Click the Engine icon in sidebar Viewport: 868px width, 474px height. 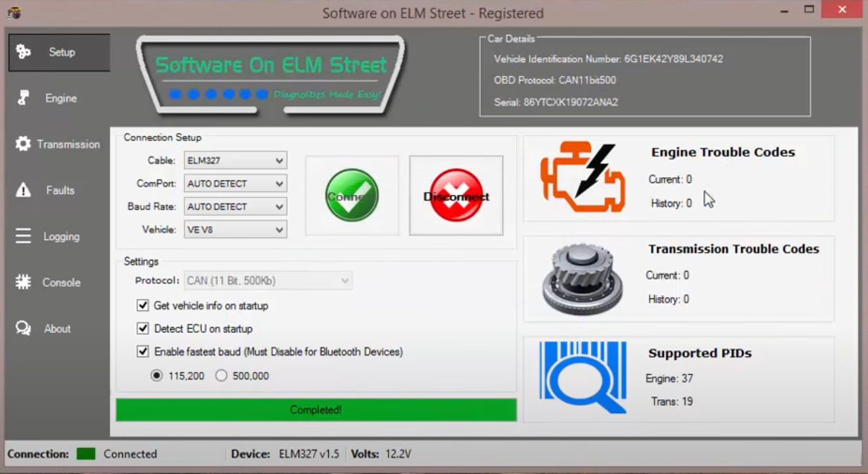pyautogui.click(x=23, y=98)
